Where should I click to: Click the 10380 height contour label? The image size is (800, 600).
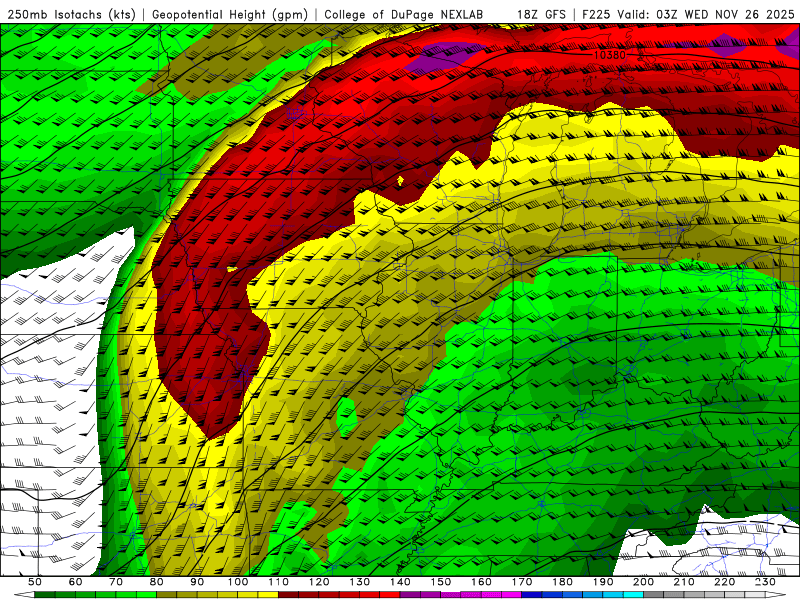pos(610,55)
